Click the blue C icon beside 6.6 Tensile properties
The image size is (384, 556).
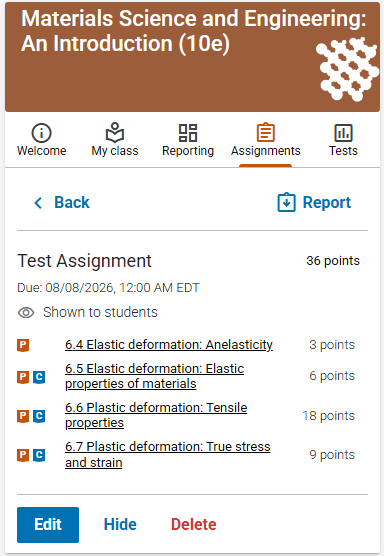pos(39,416)
